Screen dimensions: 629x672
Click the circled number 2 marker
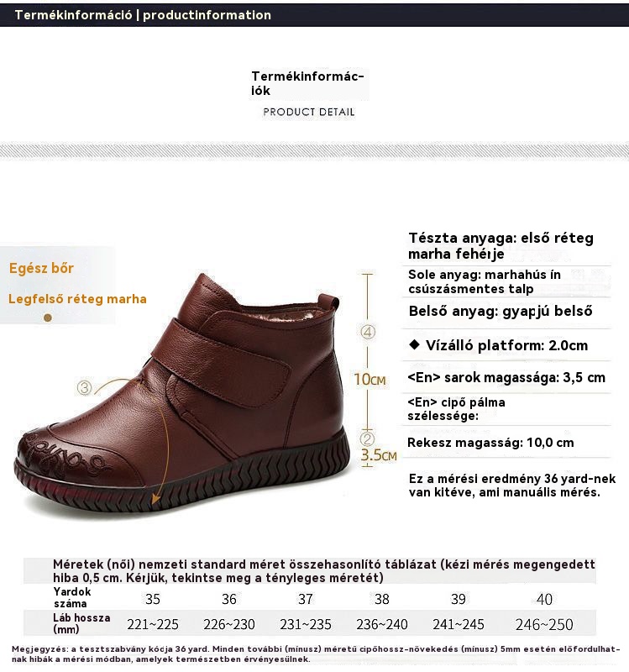[x=367, y=438]
